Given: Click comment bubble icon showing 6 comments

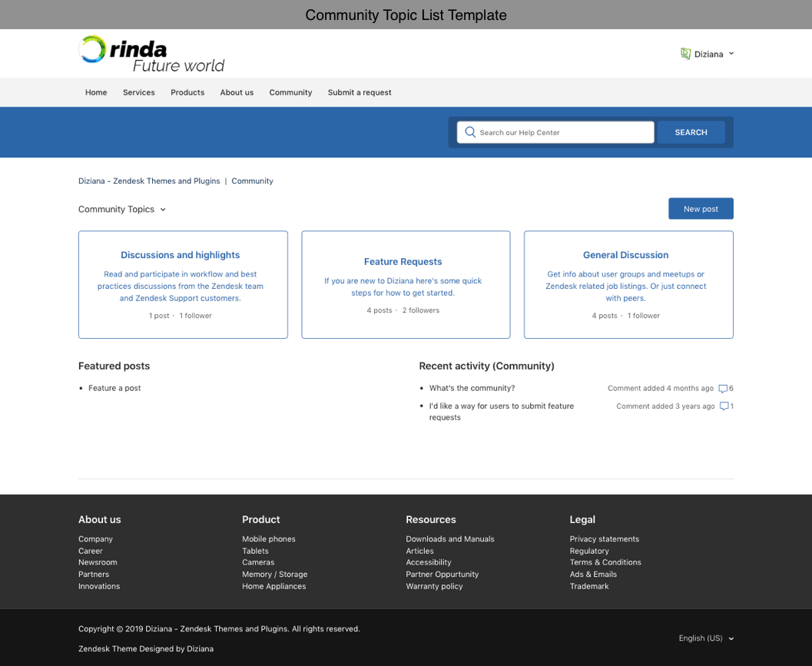Looking at the screenshot, I should click(x=723, y=389).
